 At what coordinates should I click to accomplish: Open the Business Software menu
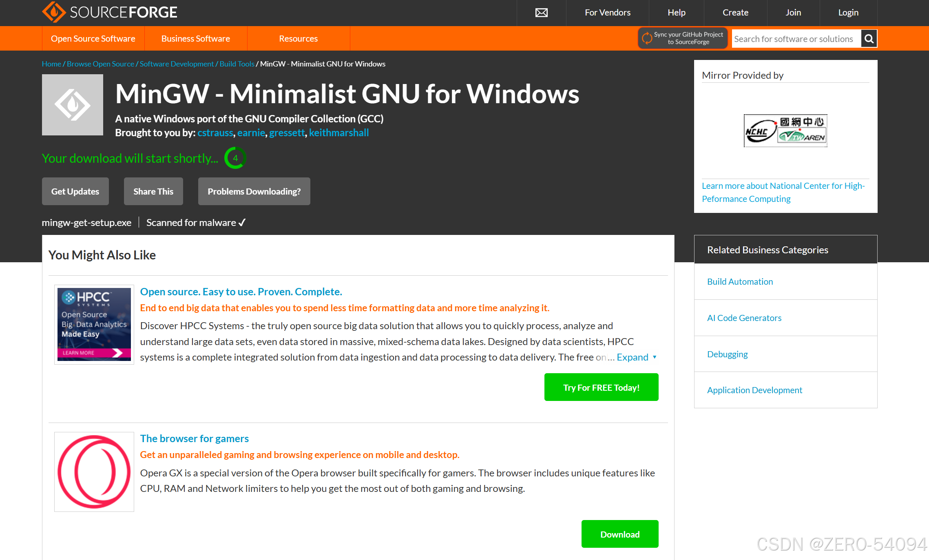tap(196, 38)
